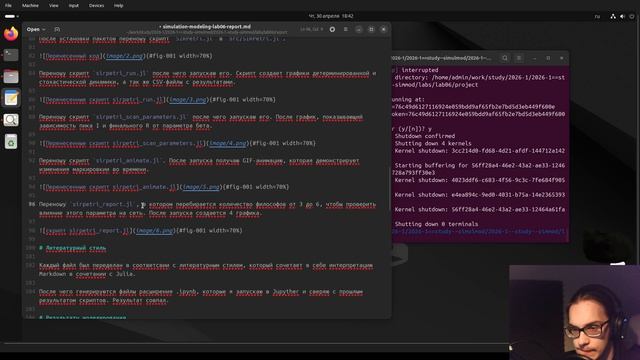
Task: Follow the image/4.png link in the editor
Action: tap(228, 143)
